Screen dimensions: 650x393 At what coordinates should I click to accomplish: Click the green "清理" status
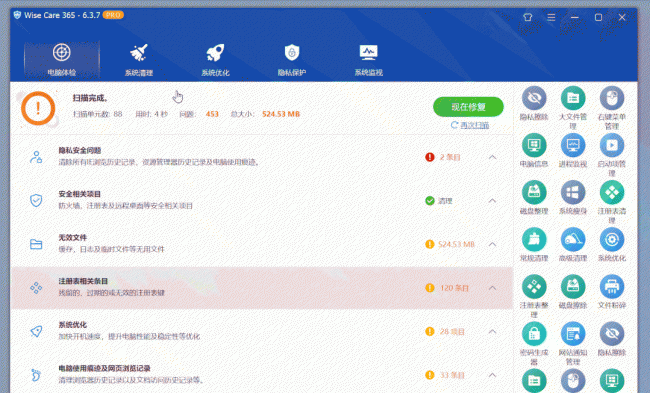[445, 201]
